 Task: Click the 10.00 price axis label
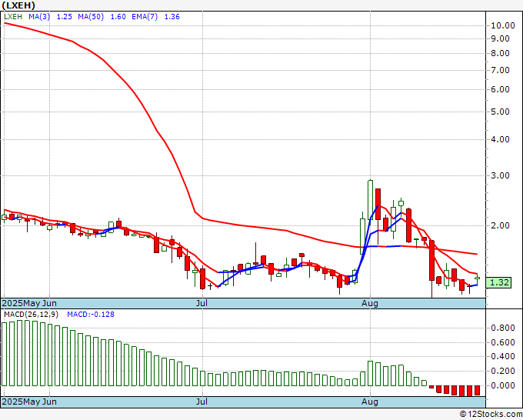[x=503, y=25]
